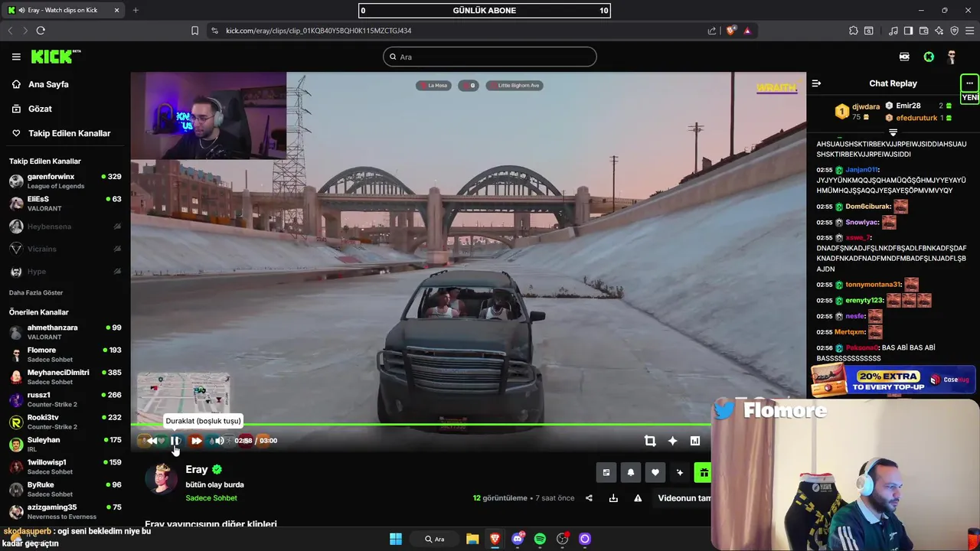Open the Eray channel name link
The height and width of the screenshot is (551, 980).
pos(197,469)
